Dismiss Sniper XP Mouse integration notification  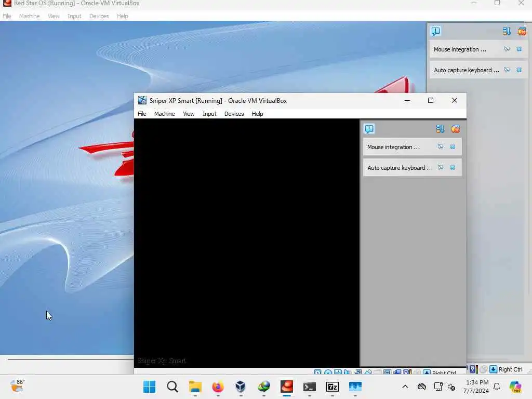click(453, 147)
